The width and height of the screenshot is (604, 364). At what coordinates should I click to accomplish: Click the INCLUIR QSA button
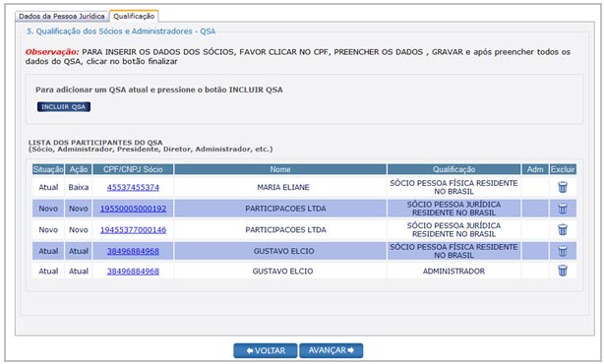click(64, 106)
